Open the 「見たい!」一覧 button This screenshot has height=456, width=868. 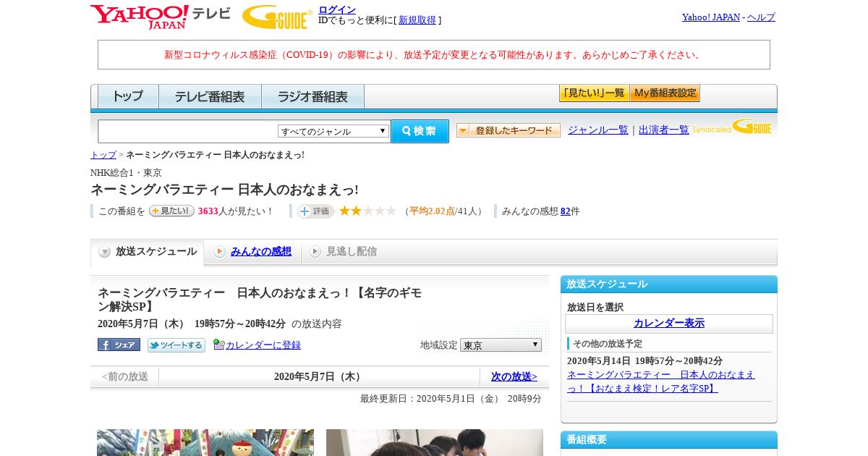pyautogui.click(x=594, y=93)
